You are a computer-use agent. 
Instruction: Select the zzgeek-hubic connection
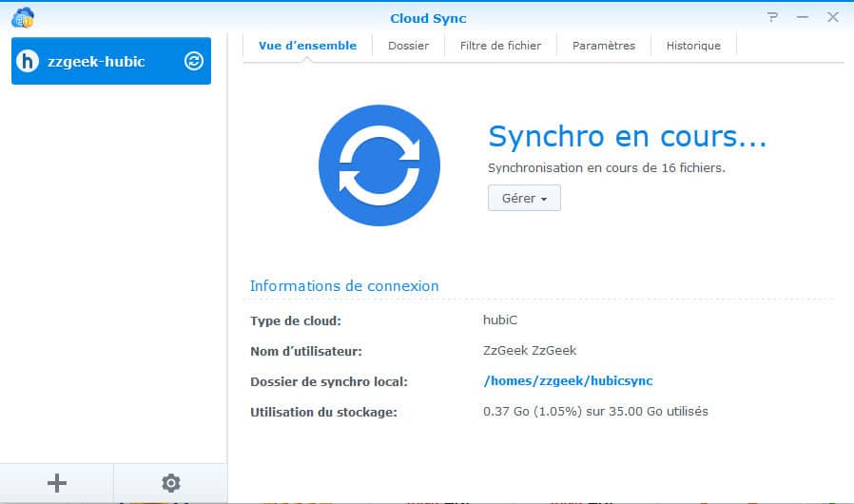coord(111,61)
